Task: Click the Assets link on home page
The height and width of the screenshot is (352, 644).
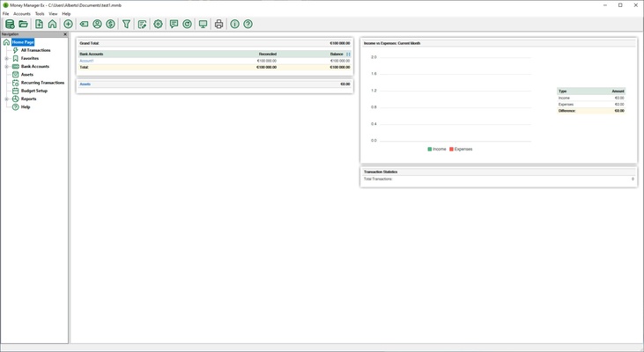Action: pos(85,84)
